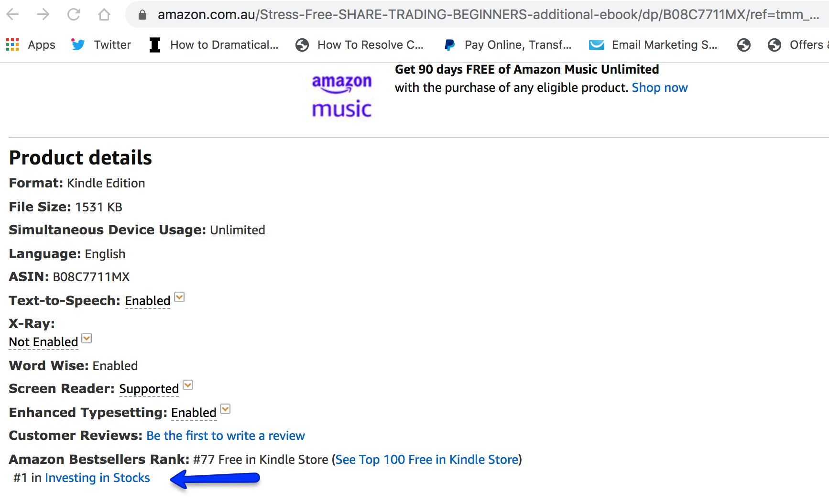Open the Apps grid bookmark
This screenshot has width=829, height=504.
point(31,45)
